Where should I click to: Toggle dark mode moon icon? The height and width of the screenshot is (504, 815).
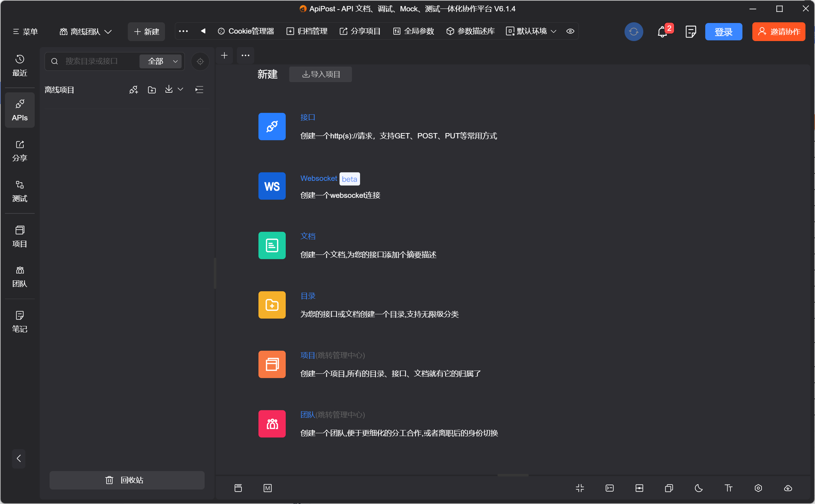pos(699,488)
